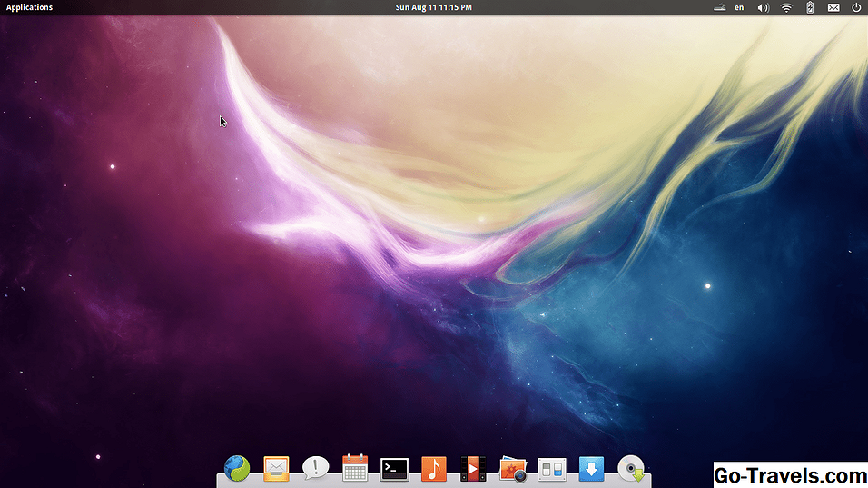Open the Midori web browser from dock
868x488 pixels.
pos(237,468)
